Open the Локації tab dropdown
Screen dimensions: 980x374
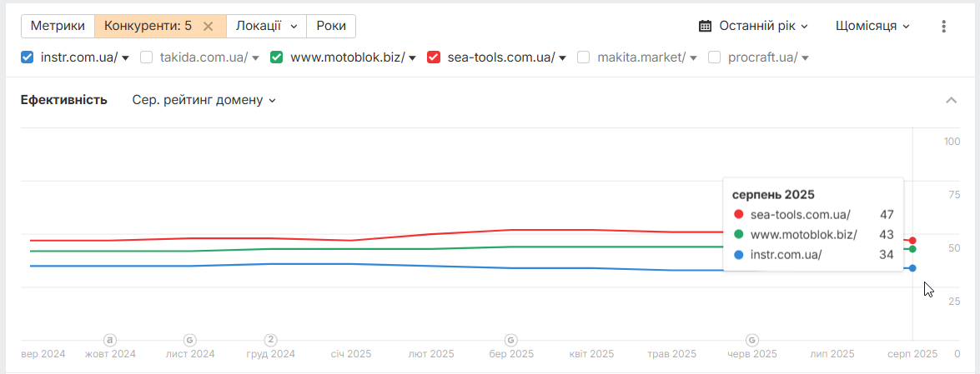tap(266, 26)
